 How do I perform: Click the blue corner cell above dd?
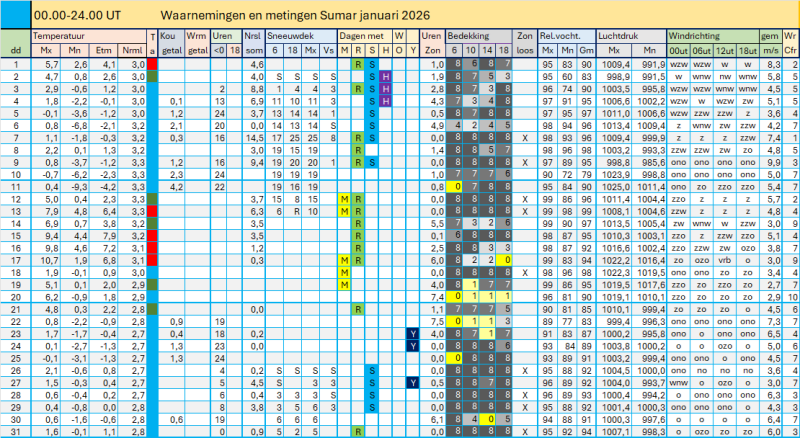pos(15,14)
